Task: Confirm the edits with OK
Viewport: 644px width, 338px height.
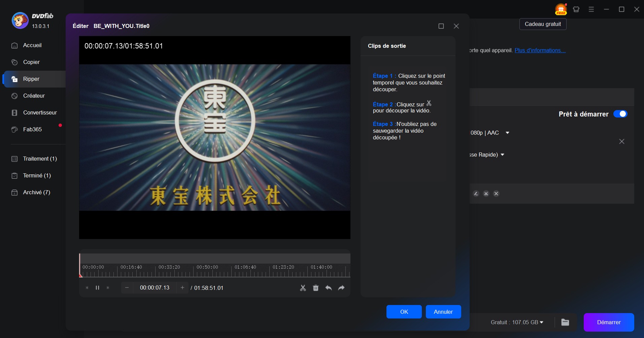Action: (x=404, y=312)
